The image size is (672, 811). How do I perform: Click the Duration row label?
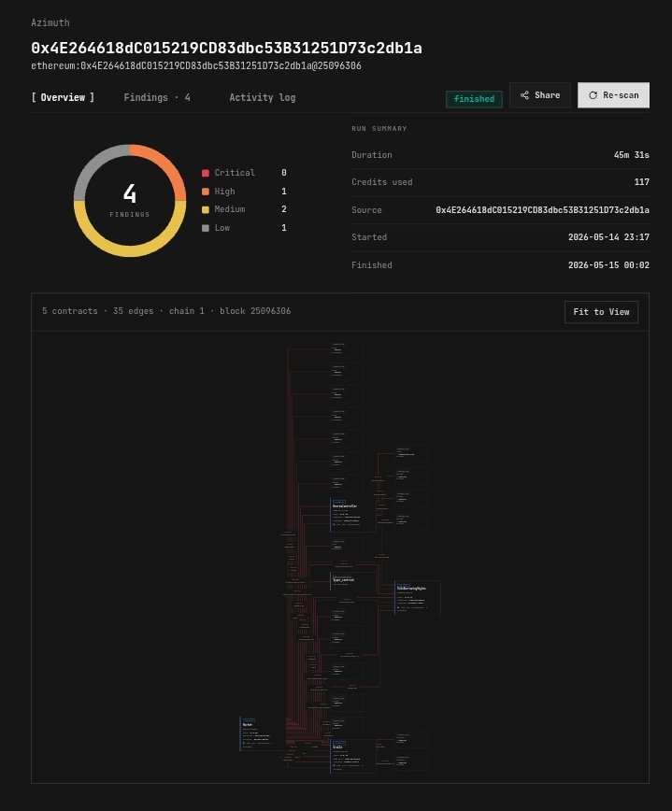pos(372,155)
